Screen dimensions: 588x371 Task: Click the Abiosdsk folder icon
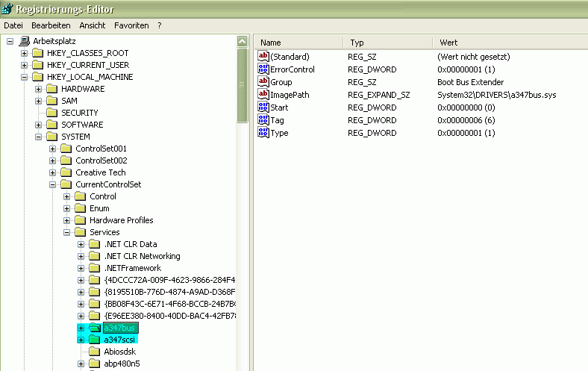coord(95,352)
